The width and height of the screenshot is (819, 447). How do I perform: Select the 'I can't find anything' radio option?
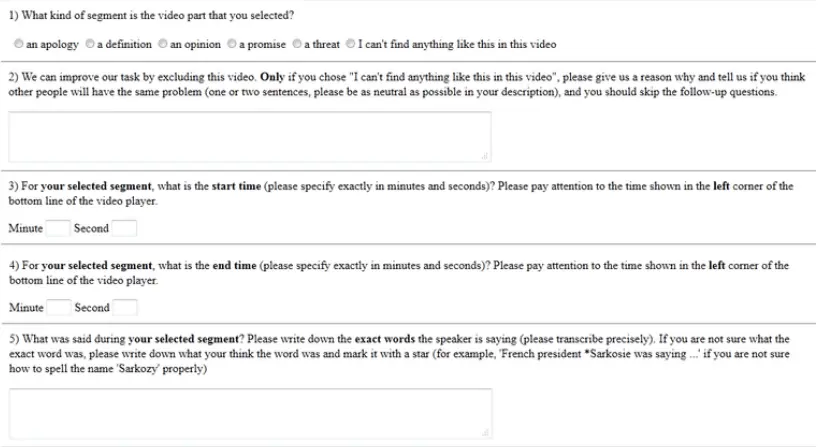click(350, 44)
